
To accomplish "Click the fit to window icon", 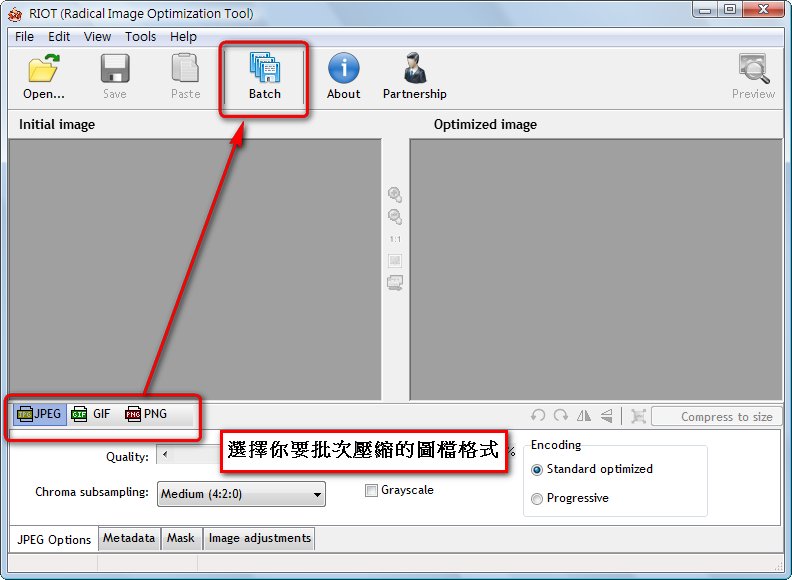I will (x=395, y=261).
